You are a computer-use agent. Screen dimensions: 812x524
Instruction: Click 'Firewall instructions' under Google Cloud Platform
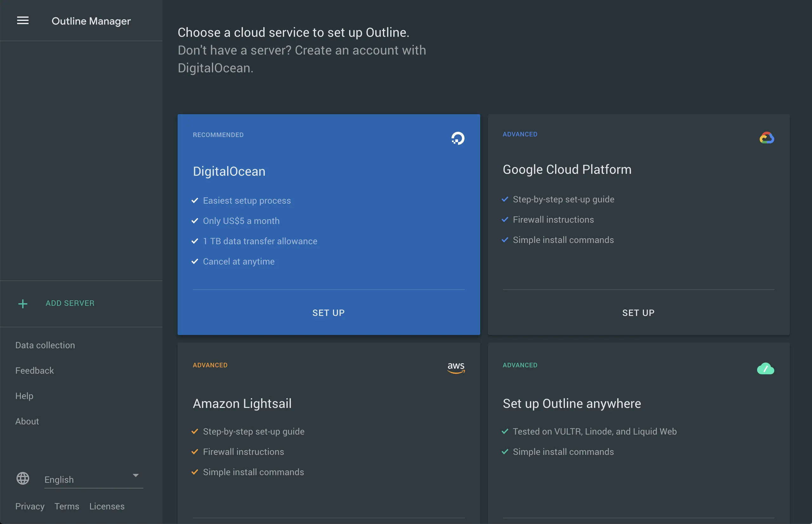point(553,219)
